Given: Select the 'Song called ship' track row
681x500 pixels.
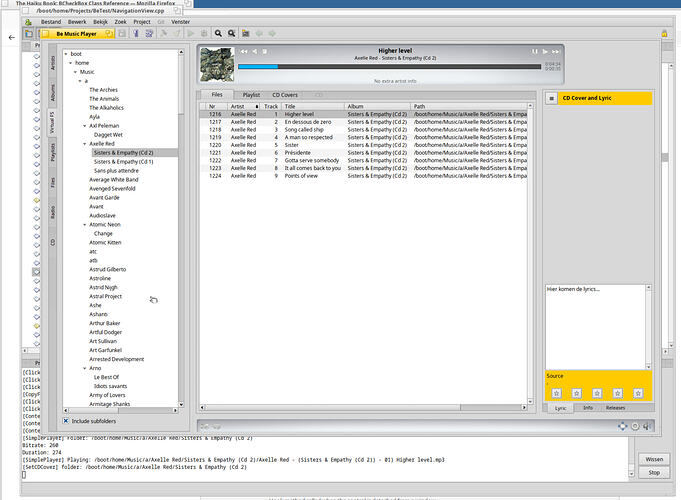Looking at the screenshot, I should (363, 130).
